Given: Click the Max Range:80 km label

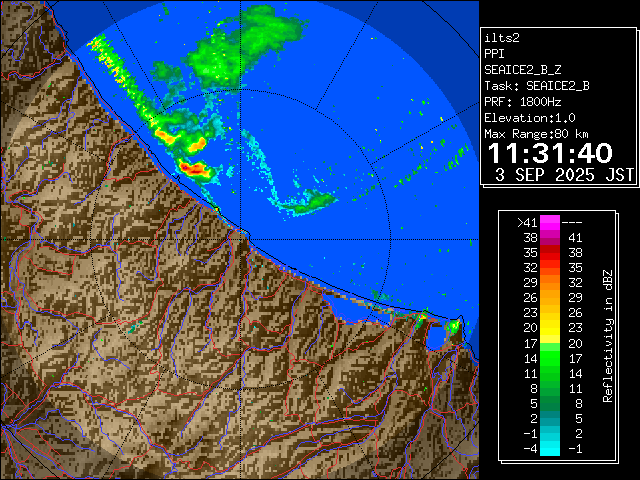Looking at the screenshot, I should point(536,134).
